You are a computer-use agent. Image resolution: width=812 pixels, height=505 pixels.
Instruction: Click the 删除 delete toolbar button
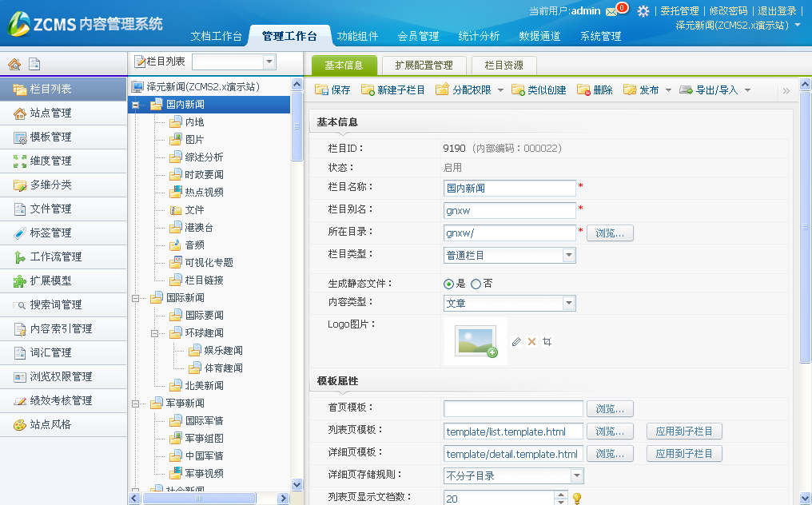(595, 90)
